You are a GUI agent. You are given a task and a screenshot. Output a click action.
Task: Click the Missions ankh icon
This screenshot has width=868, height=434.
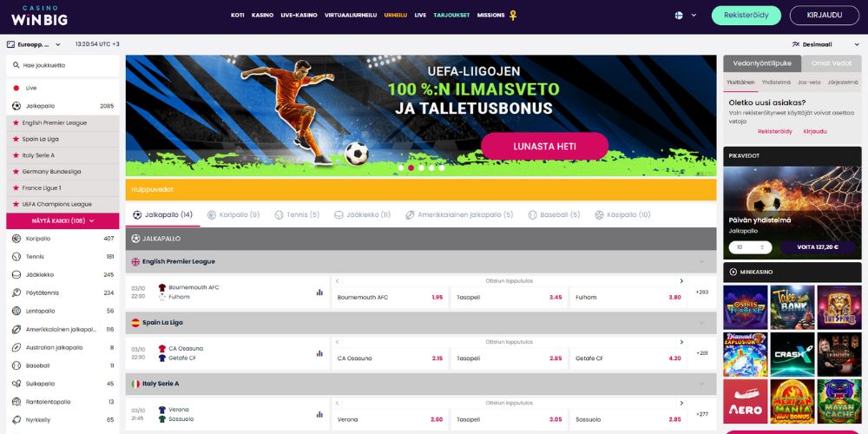(x=513, y=16)
